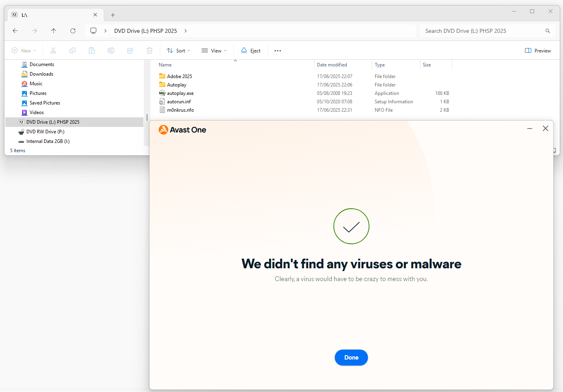The height and width of the screenshot is (392, 563).
Task: Go up one folder level
Action: pos(54,31)
